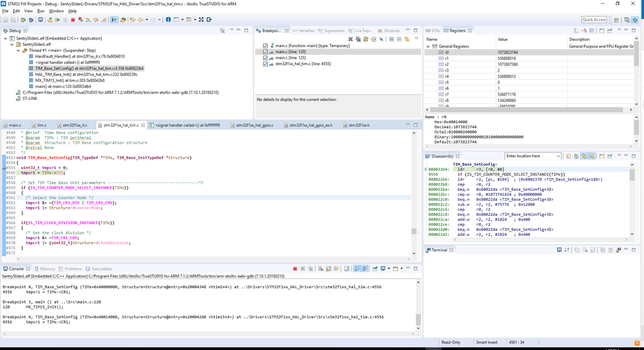The width and height of the screenshot is (644, 350).
Task: Open Registers view menu triangle
Action: tap(619, 30)
